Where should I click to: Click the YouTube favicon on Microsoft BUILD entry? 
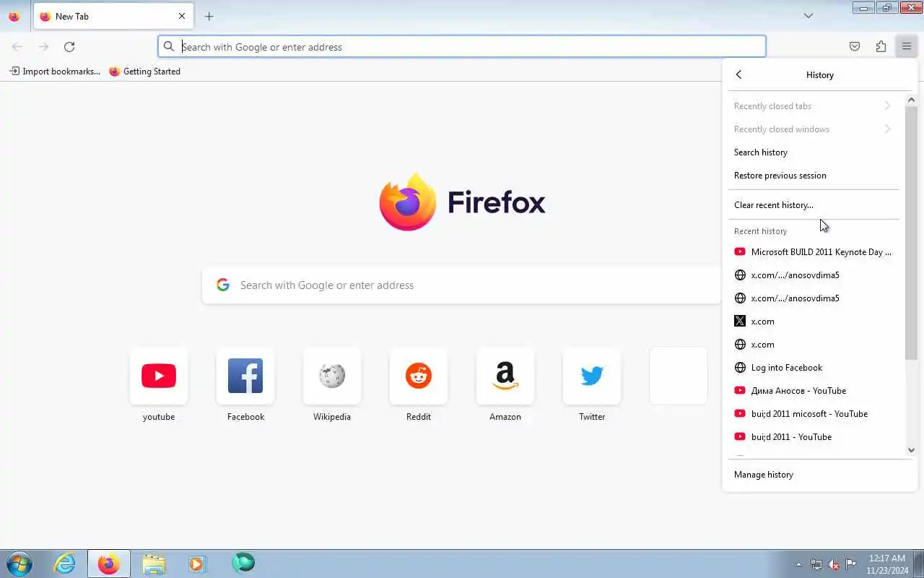click(x=739, y=252)
